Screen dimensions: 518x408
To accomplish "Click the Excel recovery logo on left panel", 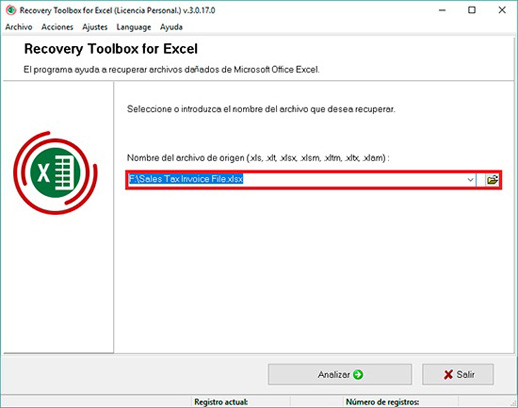I will point(55,173).
